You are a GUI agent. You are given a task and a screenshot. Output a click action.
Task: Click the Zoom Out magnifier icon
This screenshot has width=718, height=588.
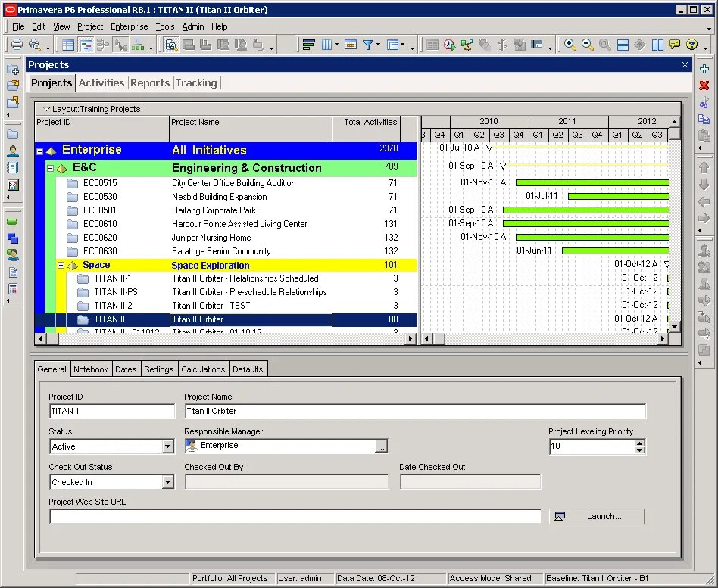pos(588,45)
